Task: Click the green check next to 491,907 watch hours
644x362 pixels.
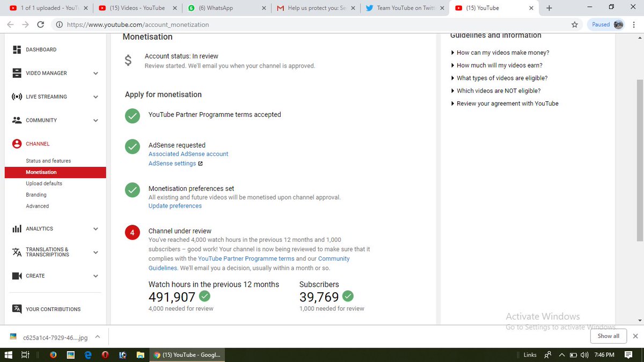Action: (x=204, y=296)
